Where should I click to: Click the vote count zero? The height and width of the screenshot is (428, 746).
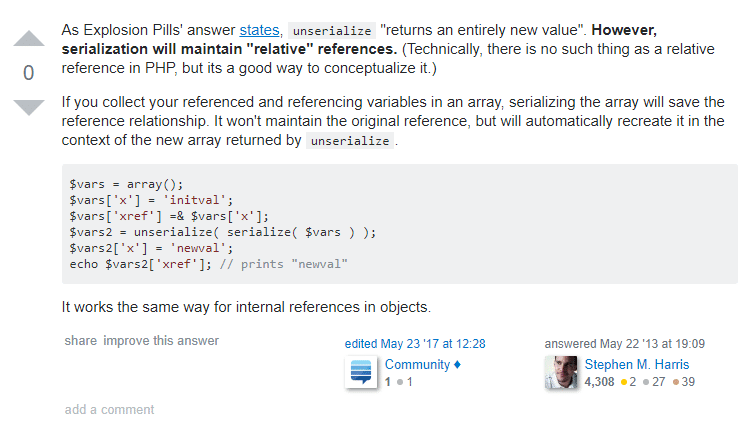[x=29, y=73]
